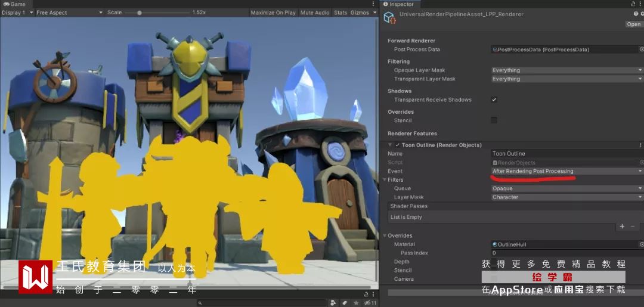This screenshot has height=307, width=644.
Task: Pick object for Post Process Data field
Action: 642,49
